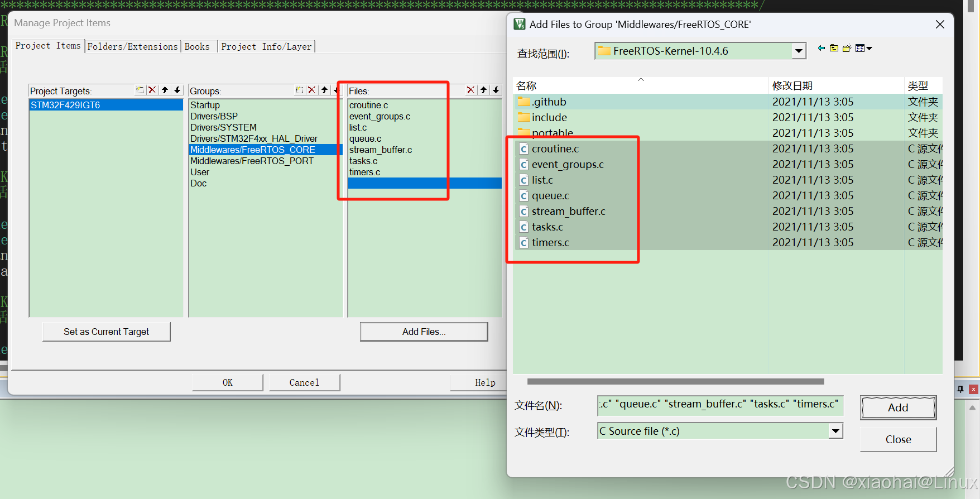Screen dimensions: 980x499
Task: Select tasks.c in the Files list
Action: click(x=363, y=161)
